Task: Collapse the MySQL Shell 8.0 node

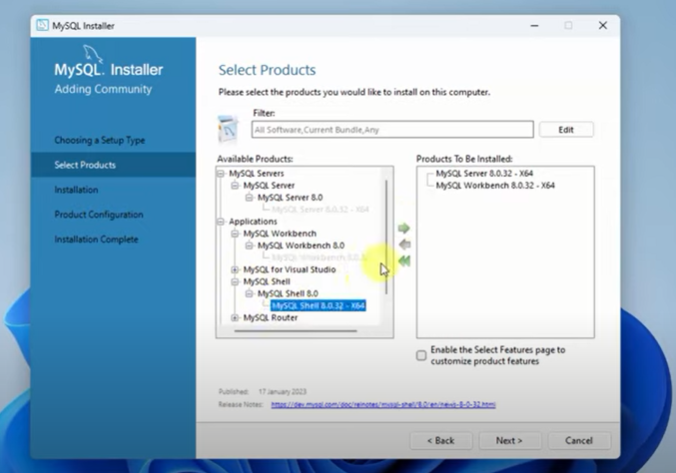Action: (x=249, y=294)
